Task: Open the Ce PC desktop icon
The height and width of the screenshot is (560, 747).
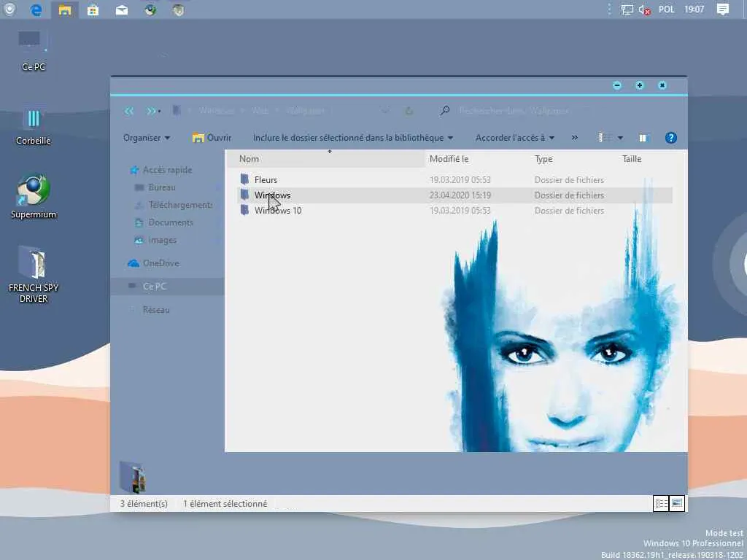Action: pyautogui.click(x=34, y=51)
